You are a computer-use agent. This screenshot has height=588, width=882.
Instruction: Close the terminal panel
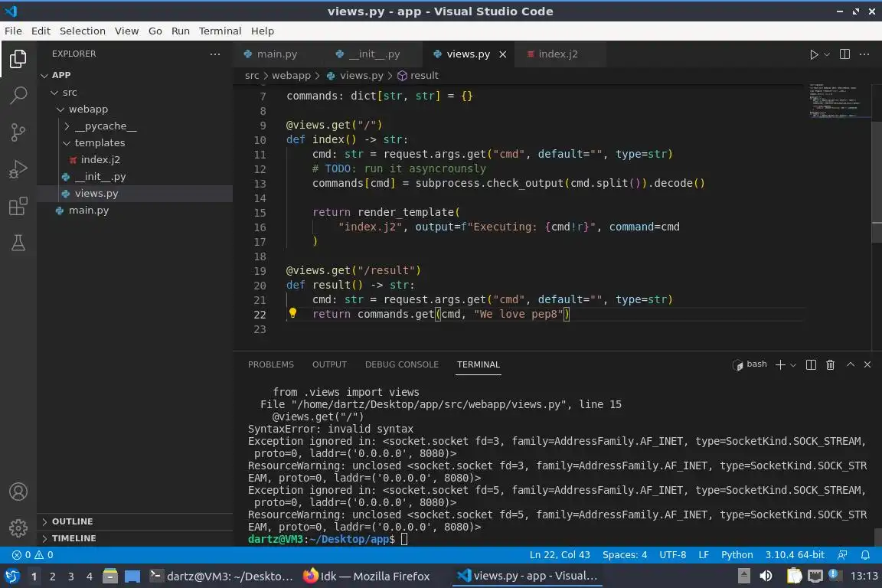tap(867, 364)
